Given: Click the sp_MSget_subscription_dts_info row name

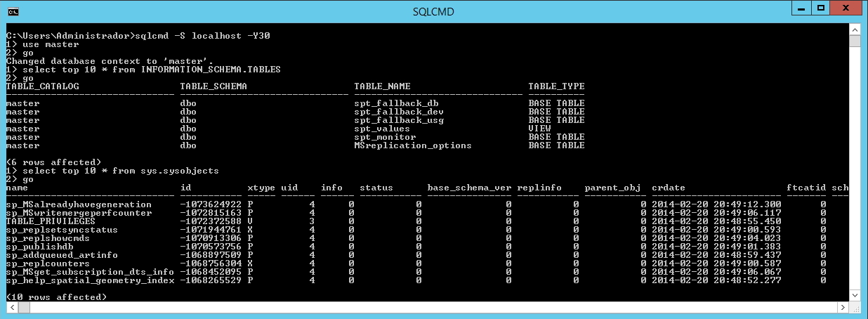Looking at the screenshot, I should click(91, 272).
